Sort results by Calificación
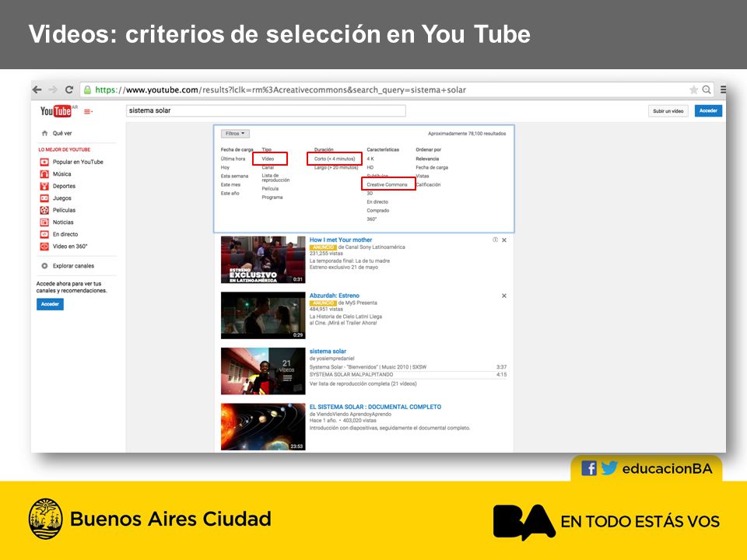Image resolution: width=747 pixels, height=560 pixels. pos(428,184)
